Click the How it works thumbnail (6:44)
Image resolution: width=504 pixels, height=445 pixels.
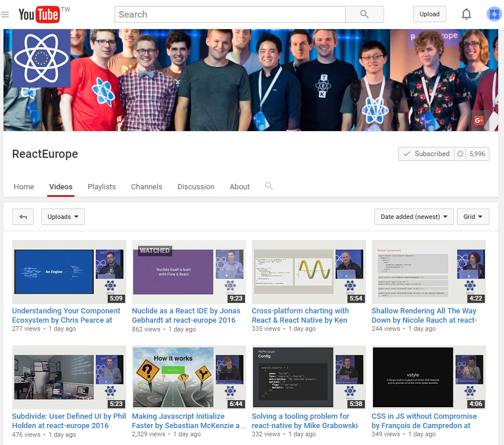[189, 377]
